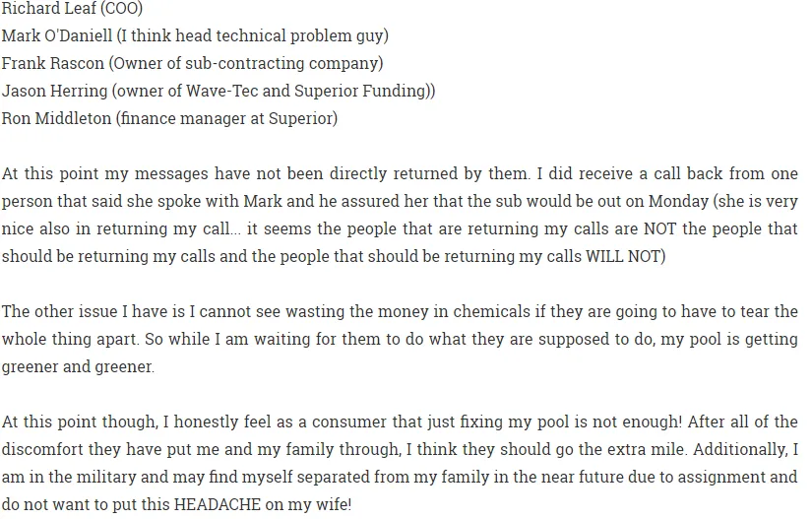This screenshot has width=812, height=519.
Task: Click the name Richard Leaf (COO)
Action: (72, 8)
